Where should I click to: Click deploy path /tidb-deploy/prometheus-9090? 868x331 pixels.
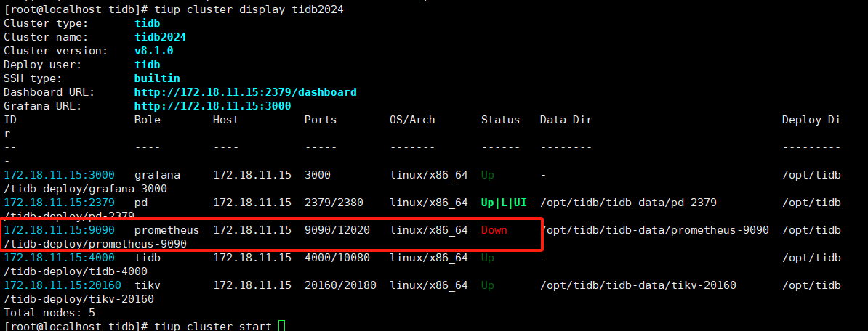point(95,244)
